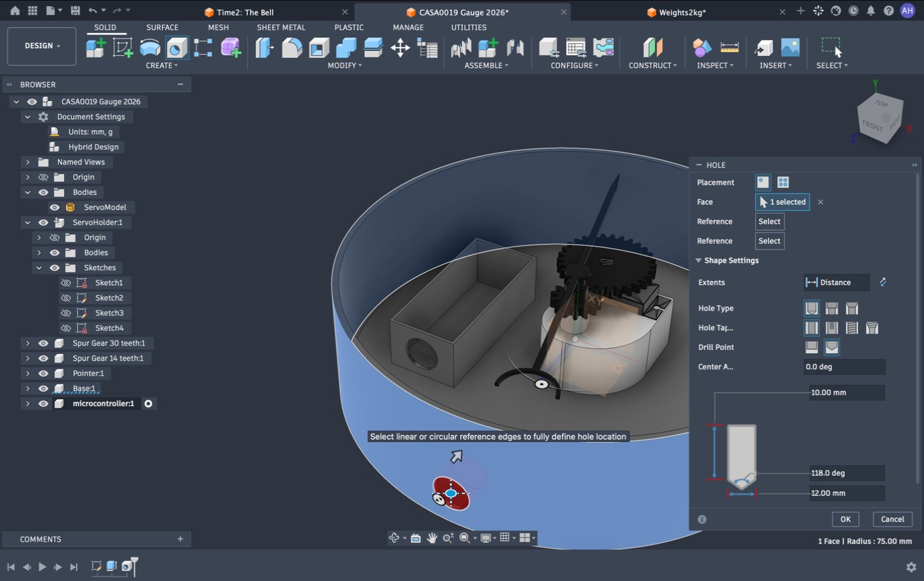The image size is (924, 581).
Task: Click the timeline Play button
Action: tap(42, 567)
